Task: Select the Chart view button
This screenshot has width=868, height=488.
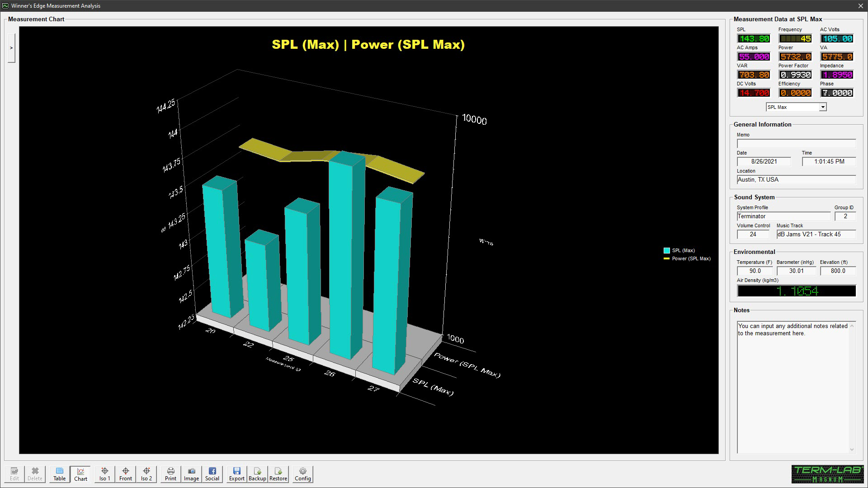Action: point(80,474)
